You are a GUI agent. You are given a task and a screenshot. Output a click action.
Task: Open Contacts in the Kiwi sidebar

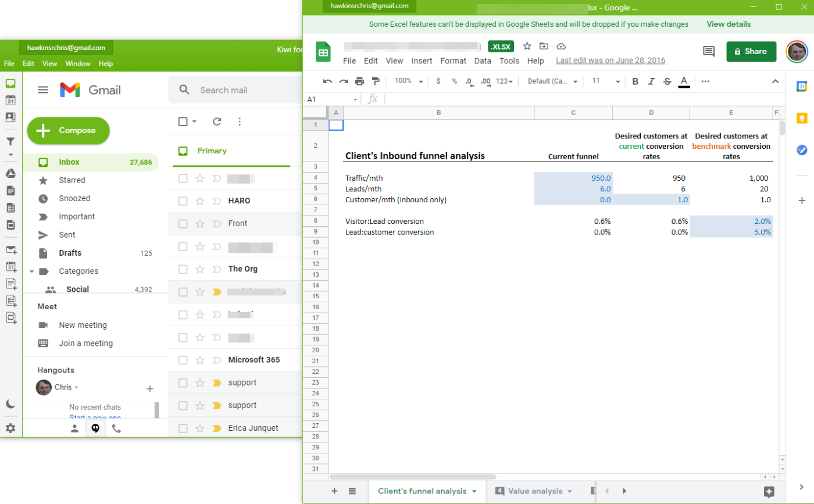click(x=10, y=117)
